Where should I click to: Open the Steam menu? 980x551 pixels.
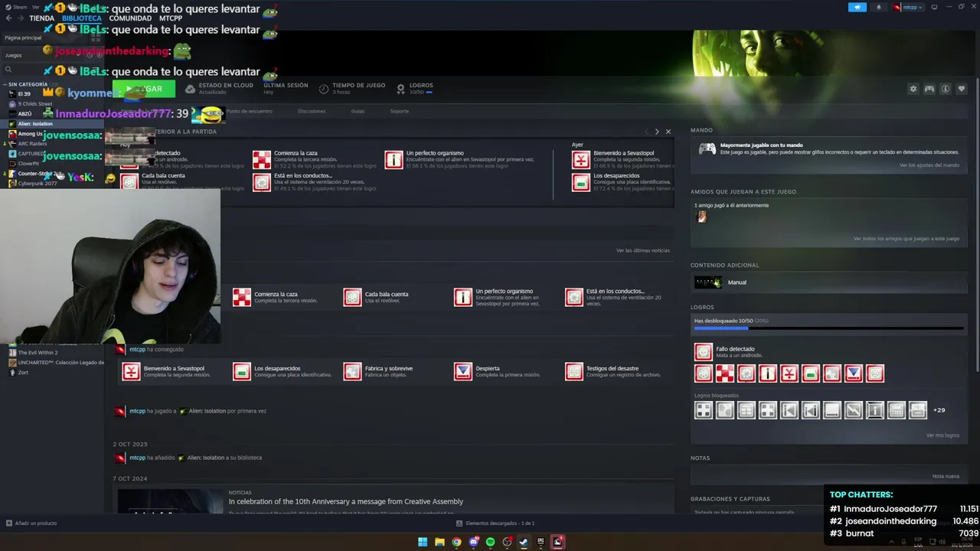tap(16, 7)
